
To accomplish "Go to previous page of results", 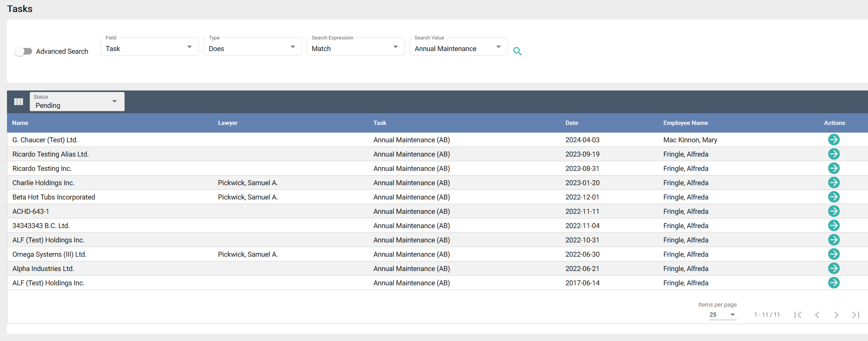I will [x=817, y=315].
